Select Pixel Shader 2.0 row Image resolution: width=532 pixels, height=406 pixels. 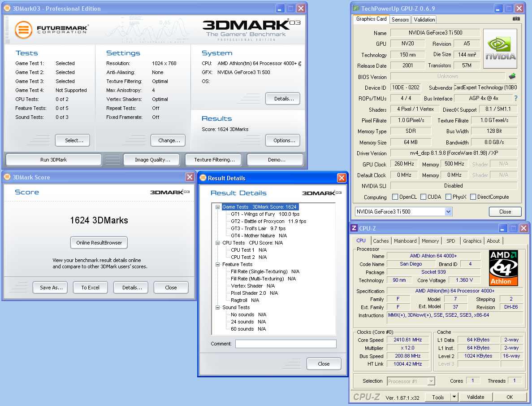click(x=254, y=293)
